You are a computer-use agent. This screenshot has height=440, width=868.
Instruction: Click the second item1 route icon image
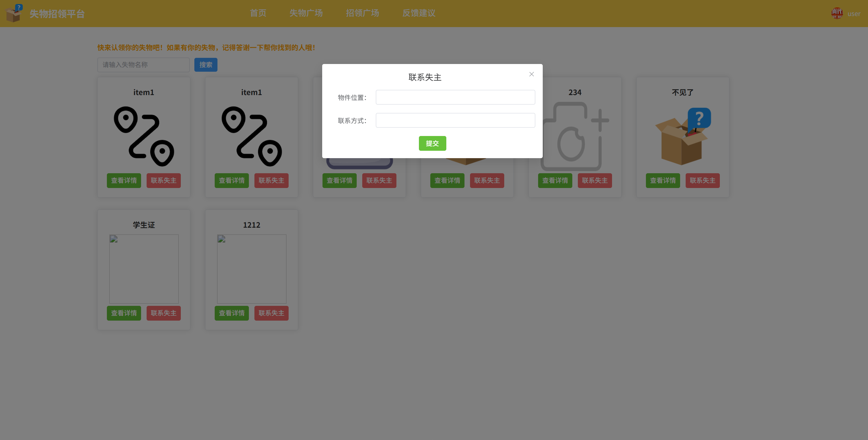click(251, 136)
